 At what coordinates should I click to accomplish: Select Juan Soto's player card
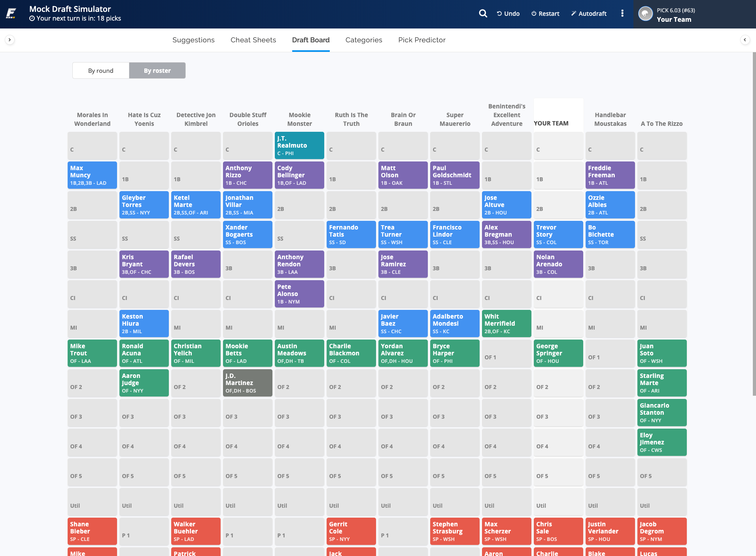(x=662, y=353)
